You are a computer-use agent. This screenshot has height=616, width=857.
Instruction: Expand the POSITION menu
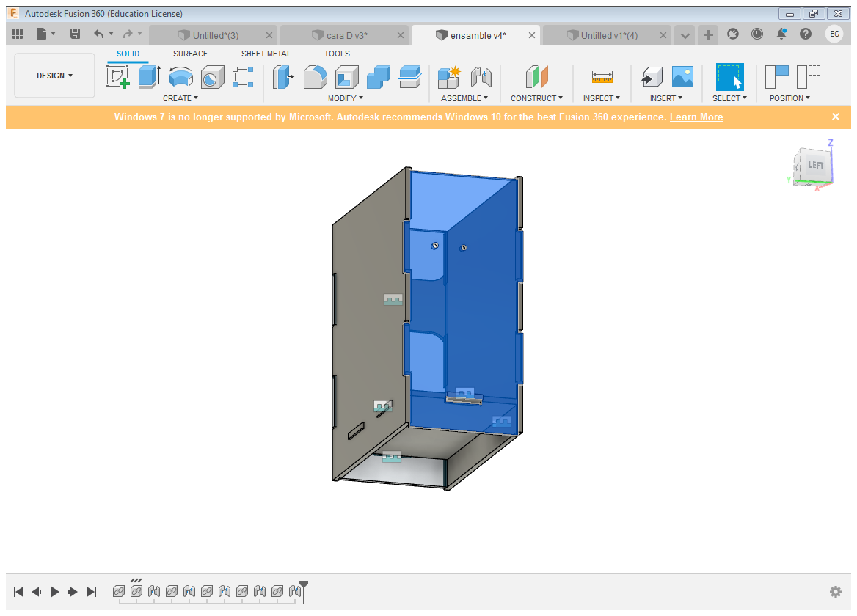789,98
